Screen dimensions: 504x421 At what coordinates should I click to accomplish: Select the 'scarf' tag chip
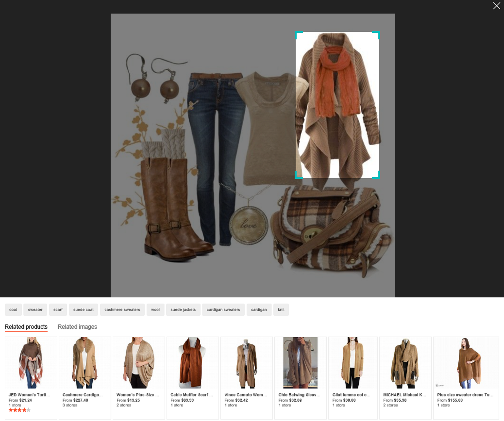click(58, 310)
